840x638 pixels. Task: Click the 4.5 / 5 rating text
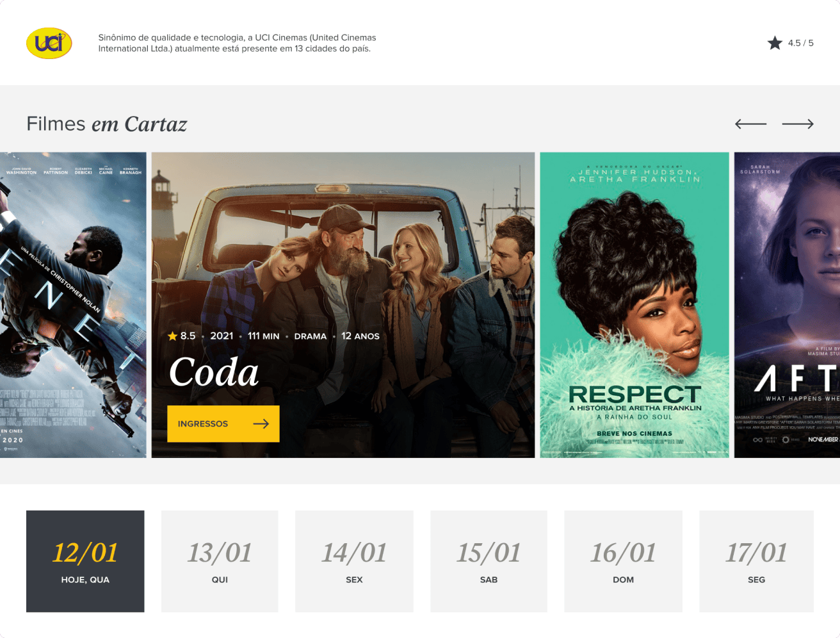pyautogui.click(x=800, y=43)
